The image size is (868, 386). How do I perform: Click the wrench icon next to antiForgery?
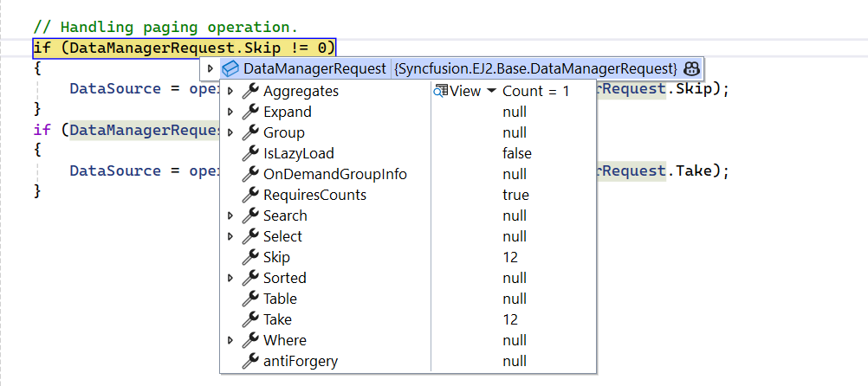250,361
